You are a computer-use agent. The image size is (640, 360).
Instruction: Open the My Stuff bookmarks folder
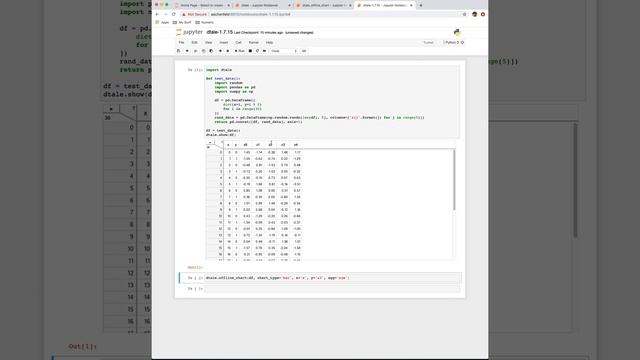(x=182, y=22)
